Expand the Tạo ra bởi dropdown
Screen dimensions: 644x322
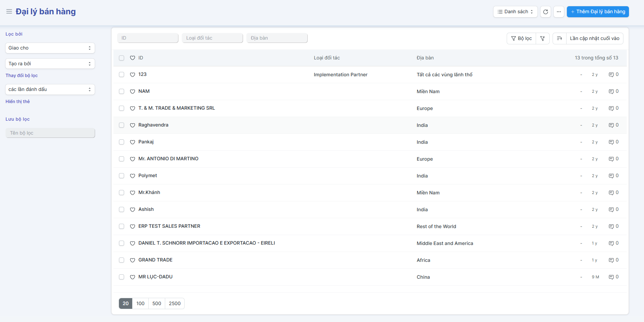(x=50, y=64)
